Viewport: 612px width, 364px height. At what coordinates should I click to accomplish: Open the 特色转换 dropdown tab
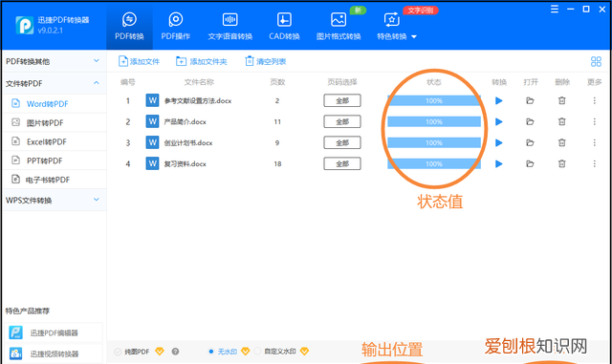click(397, 26)
